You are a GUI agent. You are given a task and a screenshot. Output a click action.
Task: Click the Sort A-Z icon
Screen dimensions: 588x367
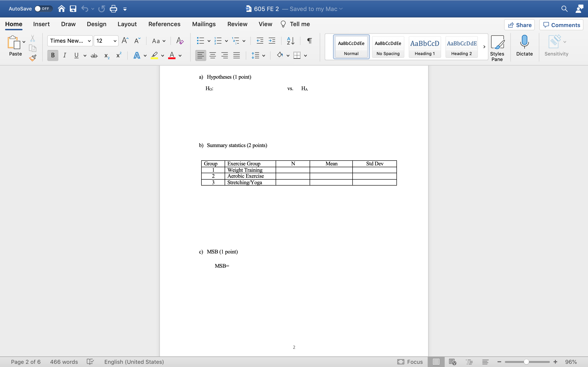291,41
